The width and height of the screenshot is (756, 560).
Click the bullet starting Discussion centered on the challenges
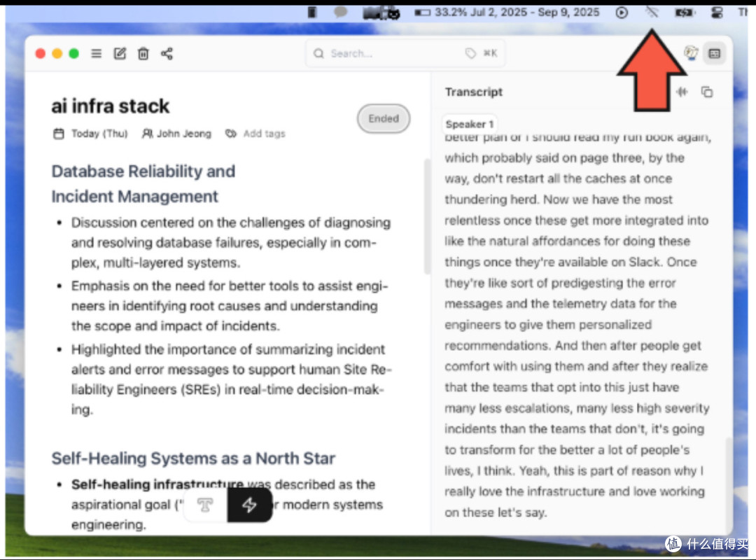click(x=231, y=243)
